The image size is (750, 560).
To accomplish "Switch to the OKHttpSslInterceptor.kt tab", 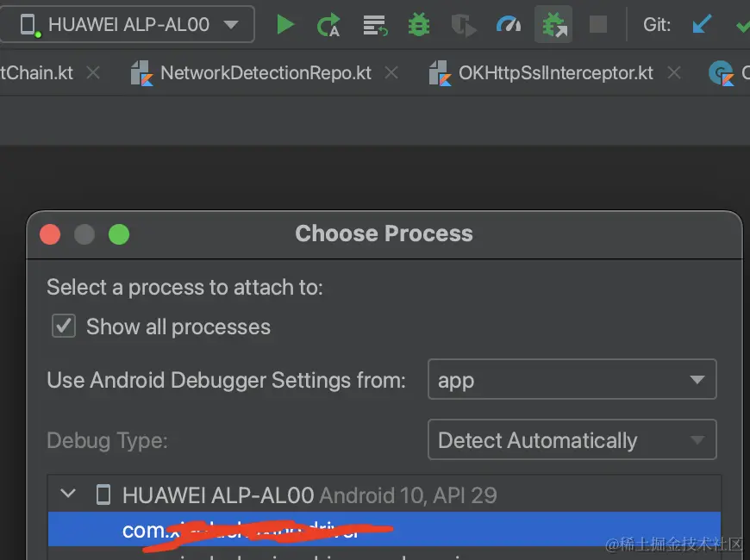I will point(555,73).
